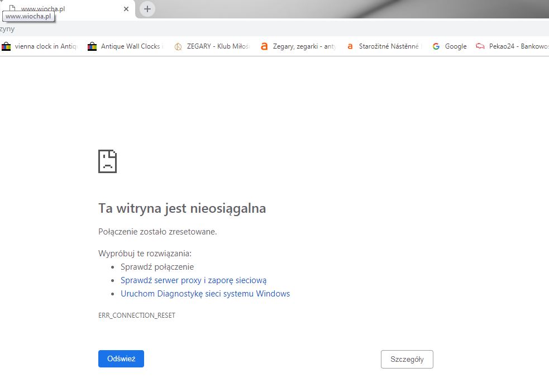The width and height of the screenshot is (549, 392).
Task: Open the Pekao24 banking bookmark
Action: [x=511, y=46]
